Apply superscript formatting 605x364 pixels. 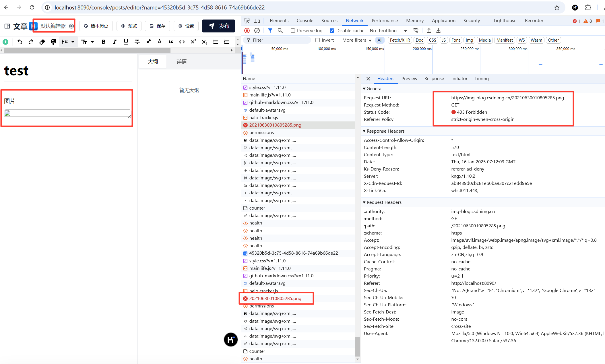[193, 42]
